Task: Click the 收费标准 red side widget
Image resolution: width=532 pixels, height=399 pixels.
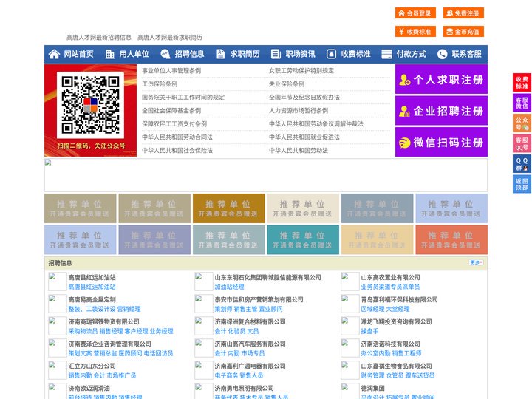Action: click(522, 83)
